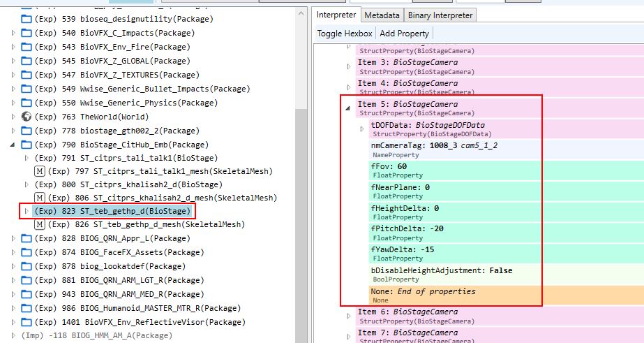Expand Item 6 BioStageCamera struct

pos(348,316)
